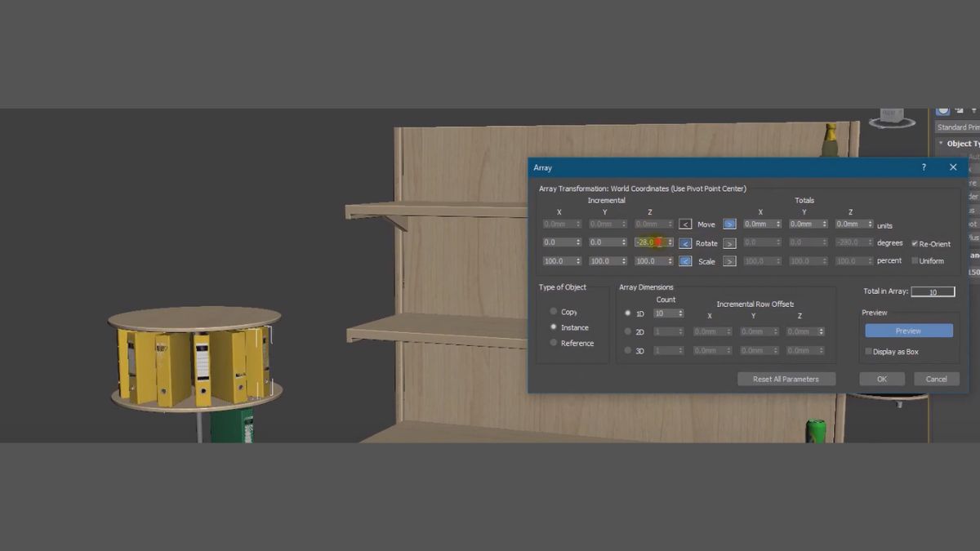Click the Scale transform left arrow button
The image size is (980, 551).
coord(685,260)
